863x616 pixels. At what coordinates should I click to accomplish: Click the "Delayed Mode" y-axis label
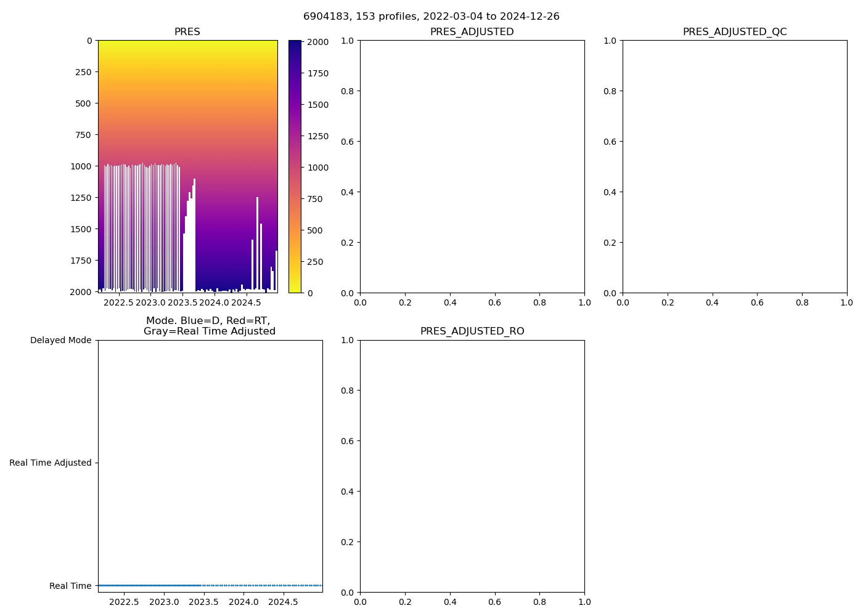(61, 340)
